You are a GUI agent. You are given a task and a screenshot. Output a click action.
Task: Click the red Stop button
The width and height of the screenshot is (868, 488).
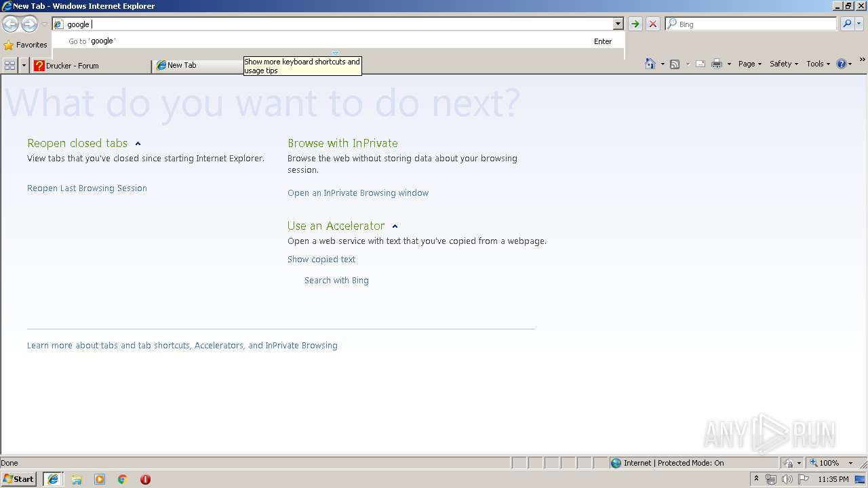tap(653, 24)
